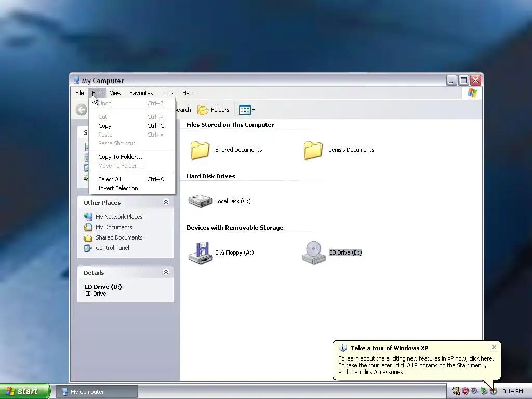The width and height of the screenshot is (532, 399).
Task: Open the View menu
Action: pyautogui.click(x=115, y=93)
